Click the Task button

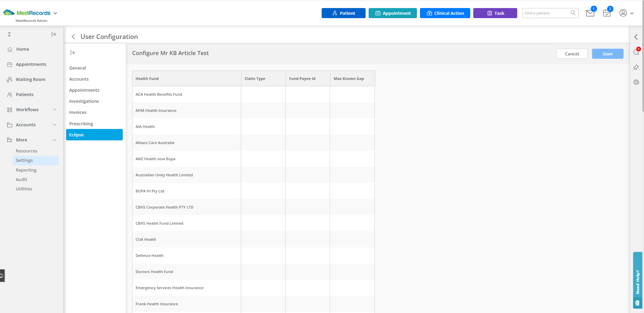(x=495, y=13)
